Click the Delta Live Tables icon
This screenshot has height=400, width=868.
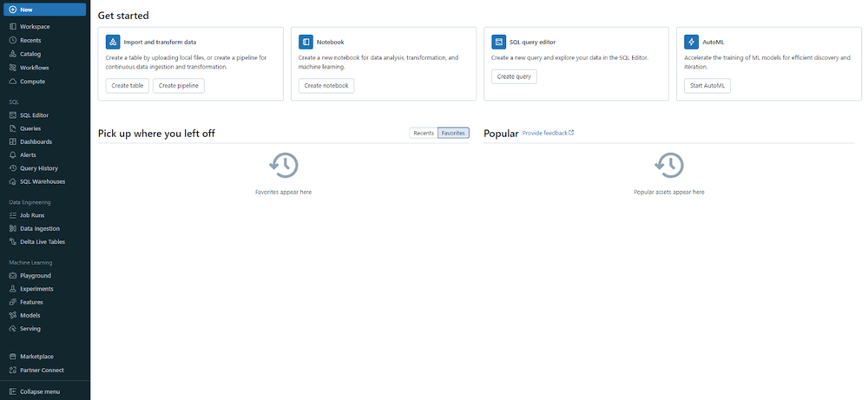click(13, 242)
